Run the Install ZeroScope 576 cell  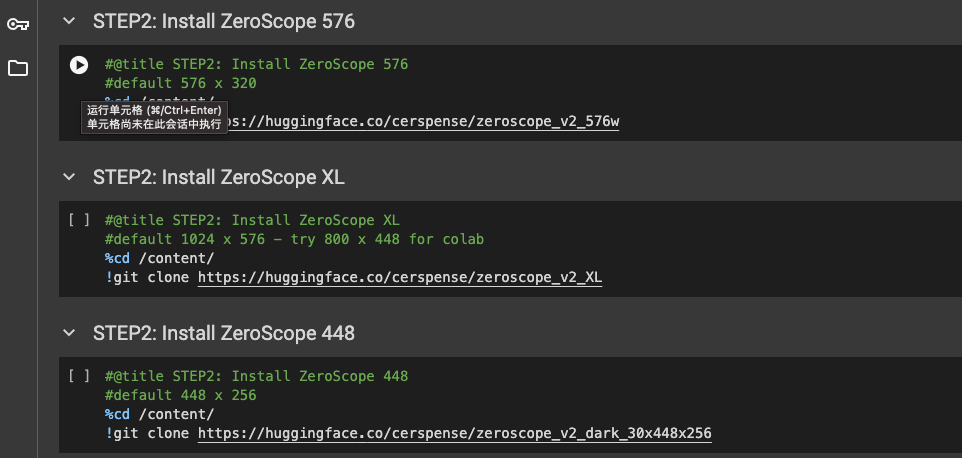point(79,65)
